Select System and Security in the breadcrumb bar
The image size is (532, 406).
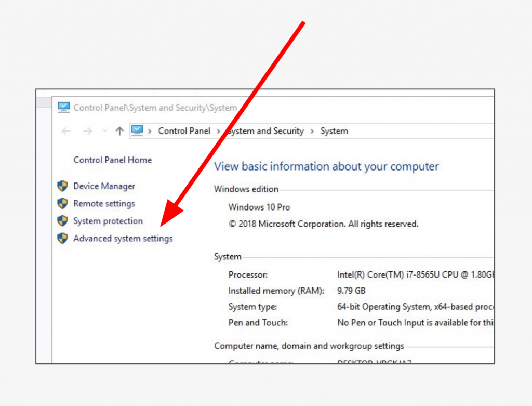coord(265,131)
